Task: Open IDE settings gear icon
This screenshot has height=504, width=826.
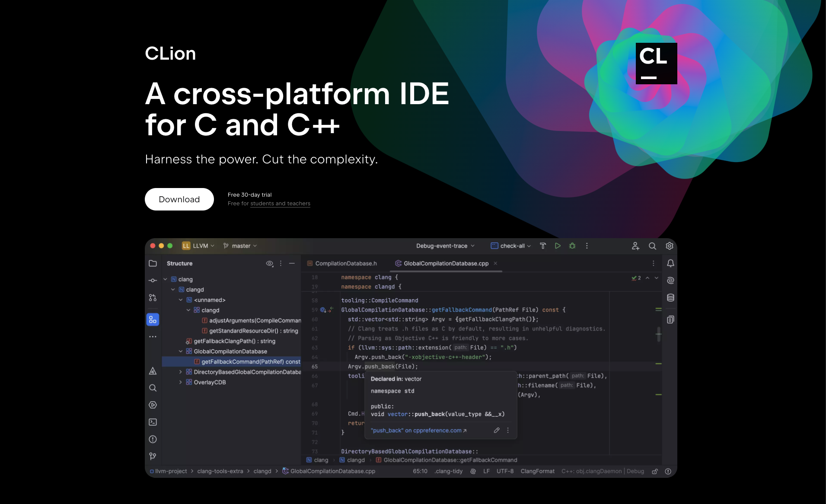Action: 670,246
